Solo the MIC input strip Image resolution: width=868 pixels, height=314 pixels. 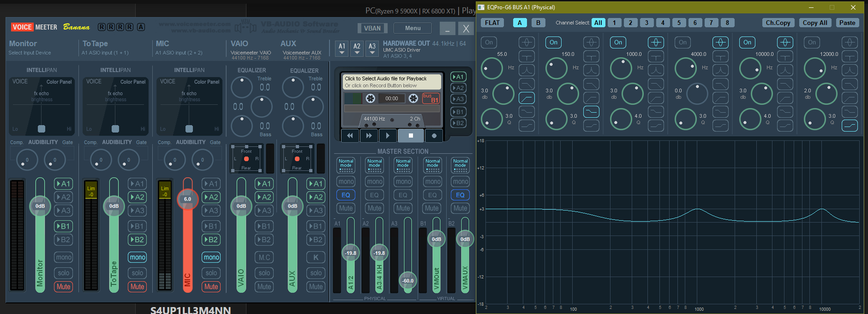211,273
